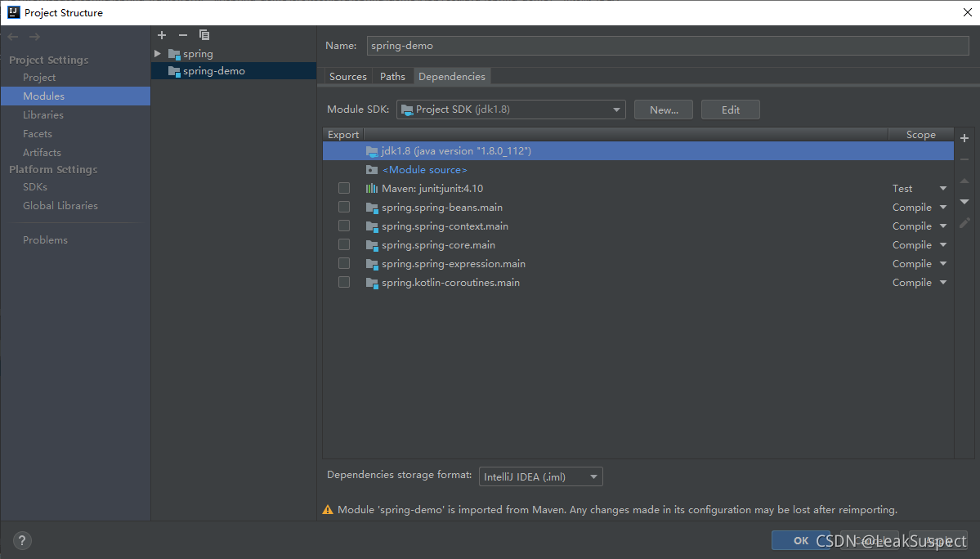The height and width of the screenshot is (559, 980).
Task: Click the Module source folder icon
Action: point(372,170)
